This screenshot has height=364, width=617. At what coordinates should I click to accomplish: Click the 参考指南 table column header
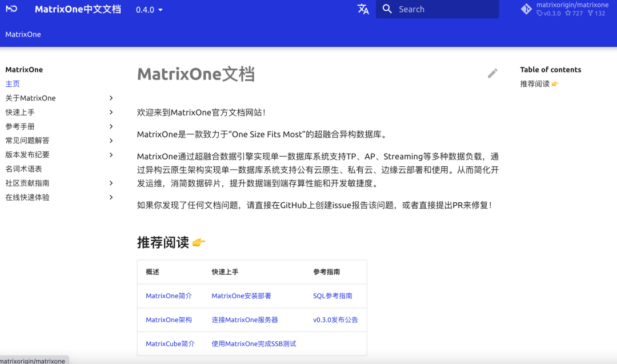pyautogui.click(x=327, y=272)
